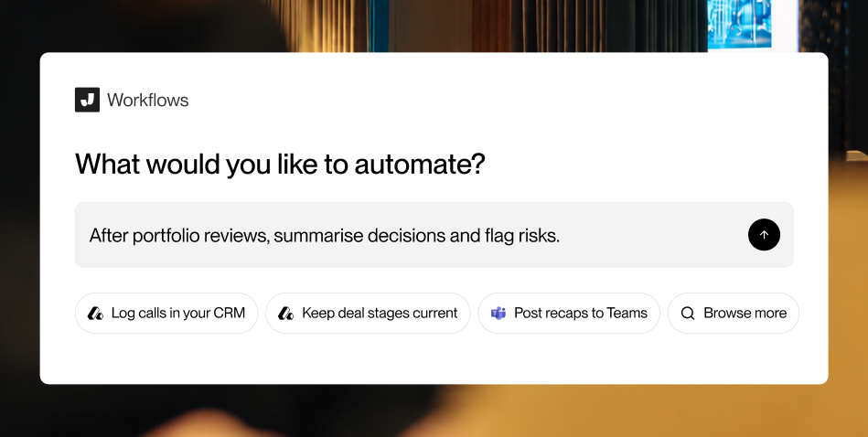868x437 pixels.
Task: Select Post recaps to Teams suggestion
Action: (x=569, y=313)
